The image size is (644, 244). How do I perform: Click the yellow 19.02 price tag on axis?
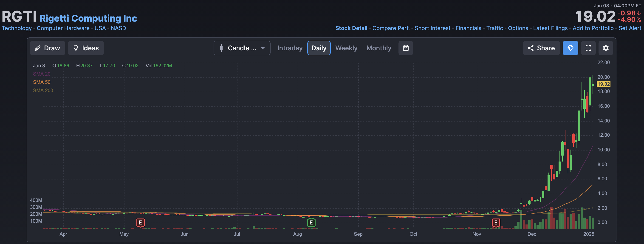(x=604, y=84)
